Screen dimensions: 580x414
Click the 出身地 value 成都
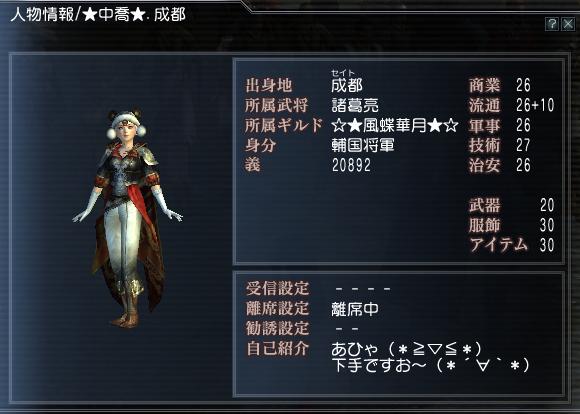(x=347, y=85)
